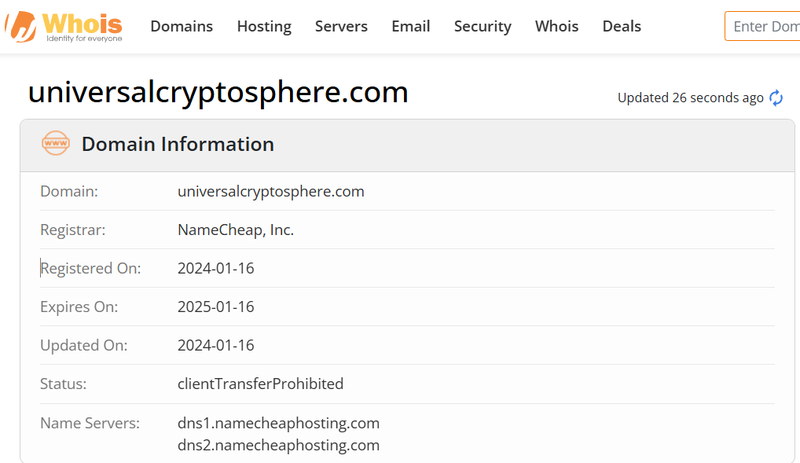Open the Deals menu
The height and width of the screenshot is (463, 800).
pyautogui.click(x=621, y=26)
